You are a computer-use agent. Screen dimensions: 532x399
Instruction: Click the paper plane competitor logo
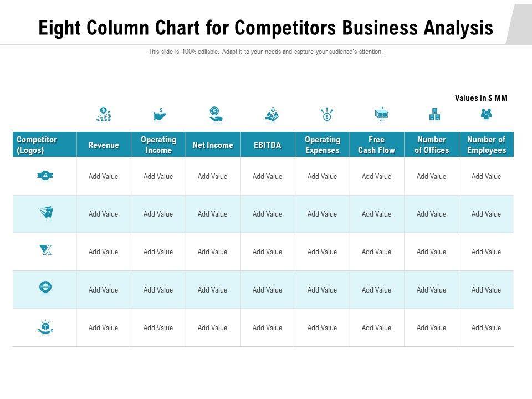[45, 213]
